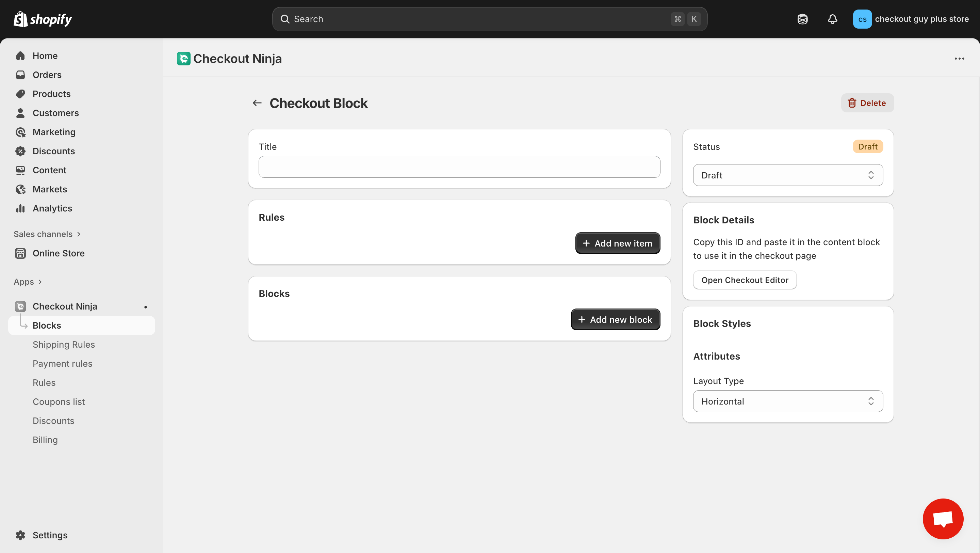Screen dimensions: 980x553
Task: Expand the Apps section
Action: [27, 281]
